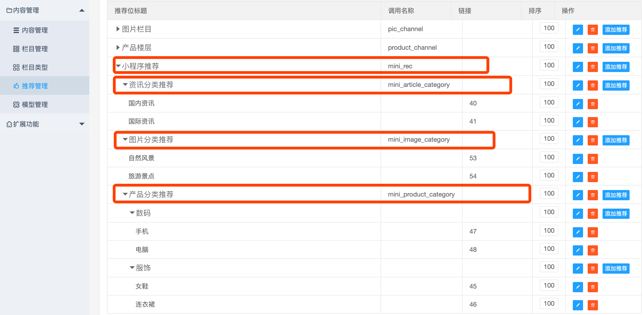Delete the 资讯分类推荐 row with trash icon
Viewport: 644px width, 315px height.
click(x=593, y=85)
